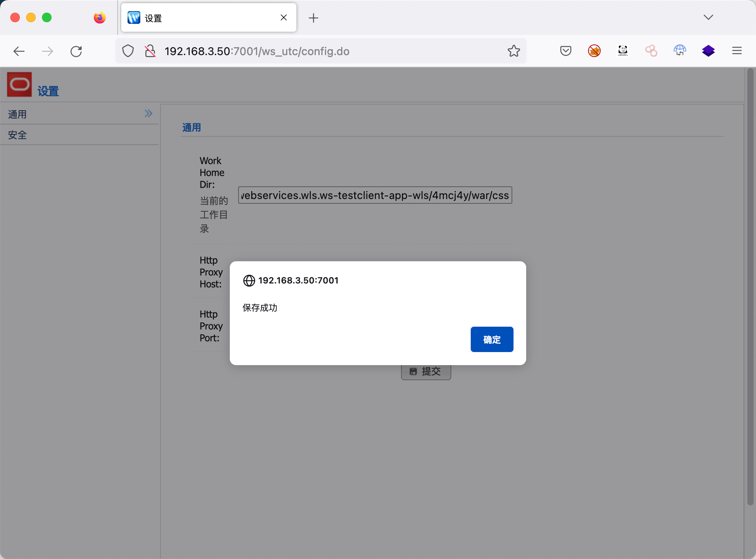Click the 确定 button in the alert dialog
The width and height of the screenshot is (756, 559).
point(492,339)
